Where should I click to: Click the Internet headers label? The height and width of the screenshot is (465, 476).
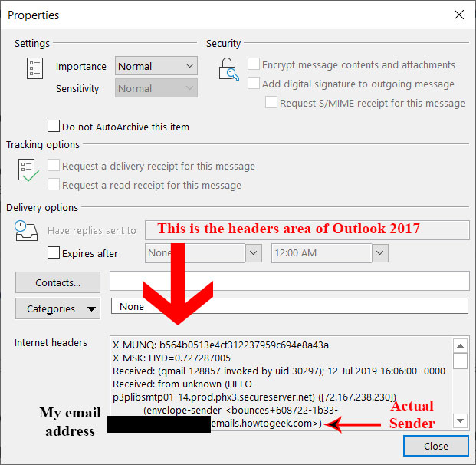[x=51, y=342]
